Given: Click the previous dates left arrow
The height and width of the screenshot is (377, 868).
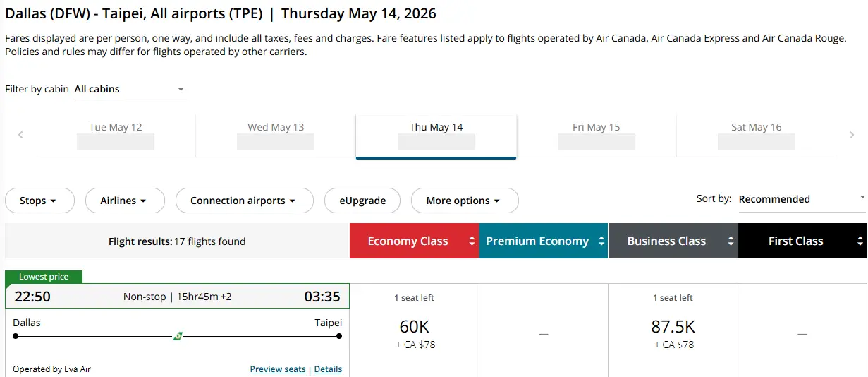Looking at the screenshot, I should pyautogui.click(x=20, y=135).
